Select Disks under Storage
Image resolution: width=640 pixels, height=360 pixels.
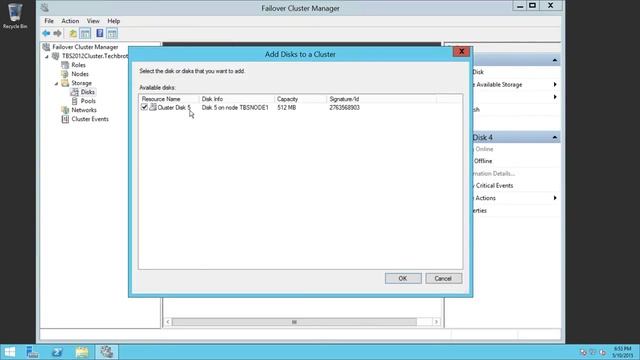[x=87, y=92]
